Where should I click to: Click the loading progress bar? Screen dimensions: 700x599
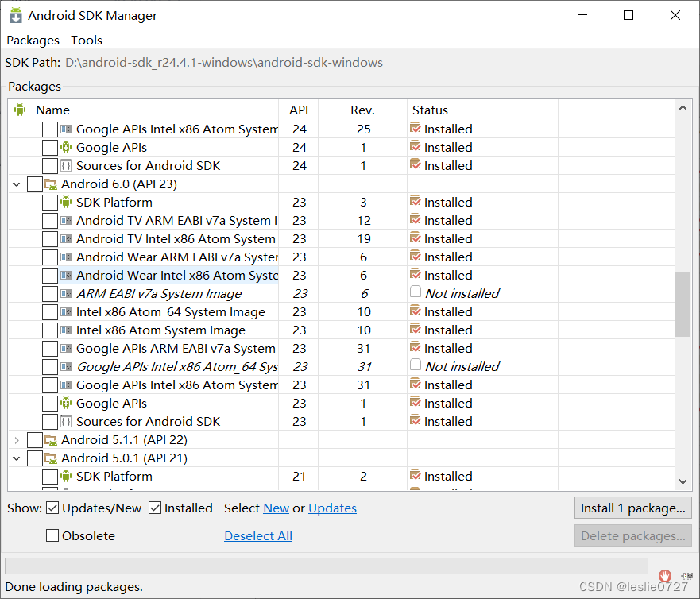point(327,566)
